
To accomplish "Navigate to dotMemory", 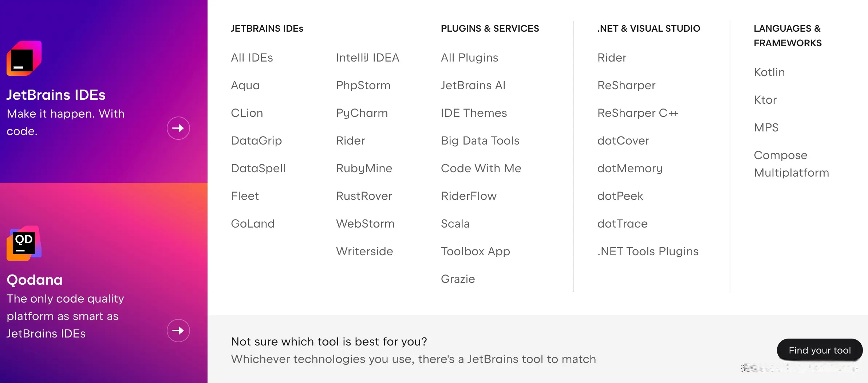I will [x=630, y=168].
